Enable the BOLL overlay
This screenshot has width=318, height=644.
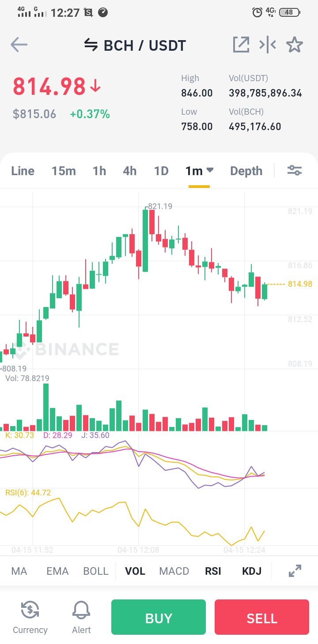96,571
